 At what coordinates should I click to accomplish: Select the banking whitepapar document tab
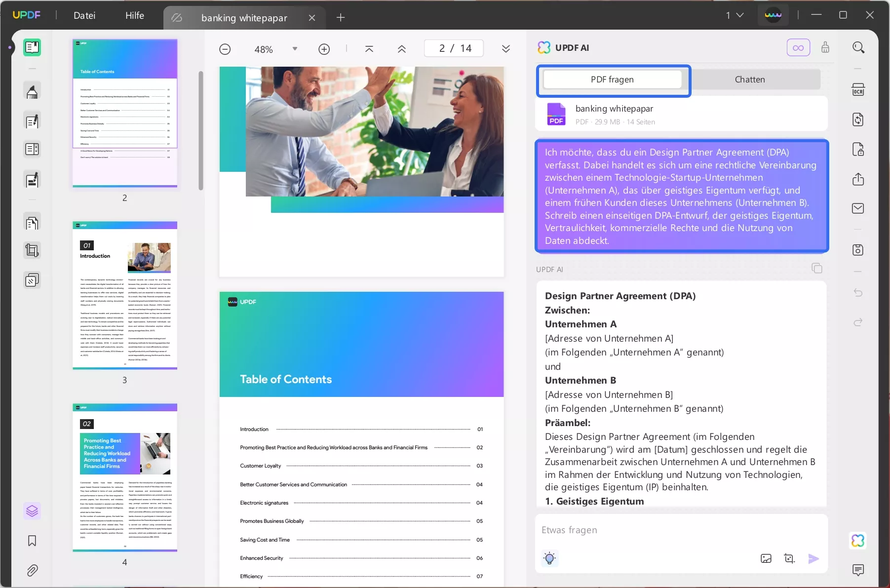click(x=244, y=18)
